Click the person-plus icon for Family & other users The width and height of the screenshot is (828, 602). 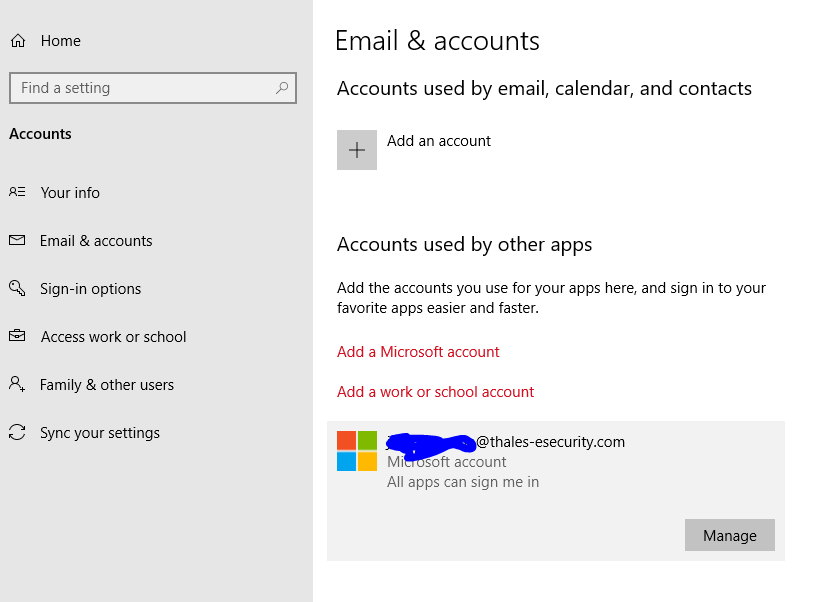coord(17,384)
